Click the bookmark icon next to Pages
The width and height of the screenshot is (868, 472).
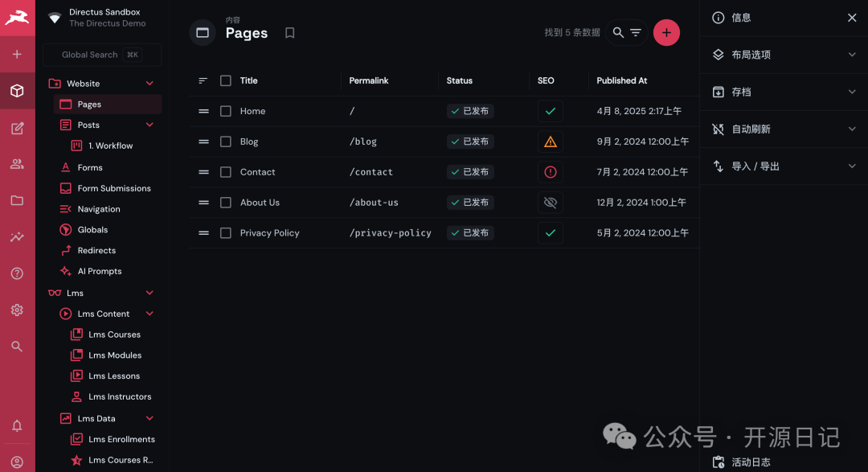[x=289, y=33]
